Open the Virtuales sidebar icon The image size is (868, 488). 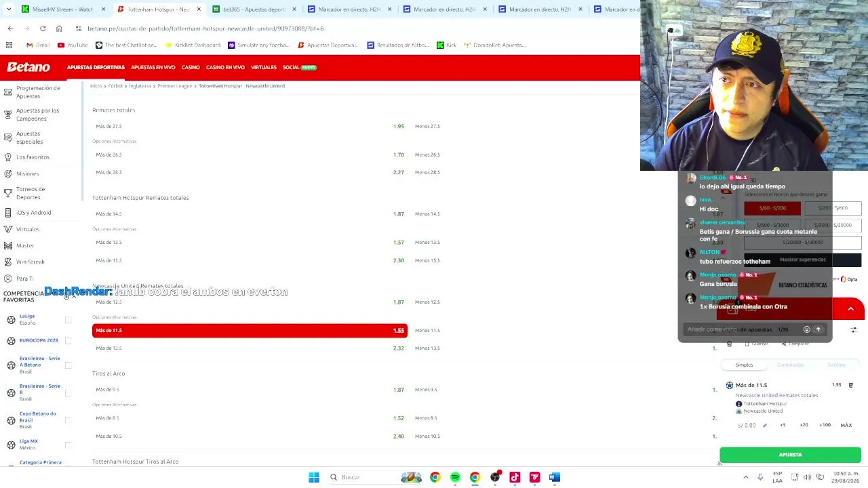tap(8, 229)
